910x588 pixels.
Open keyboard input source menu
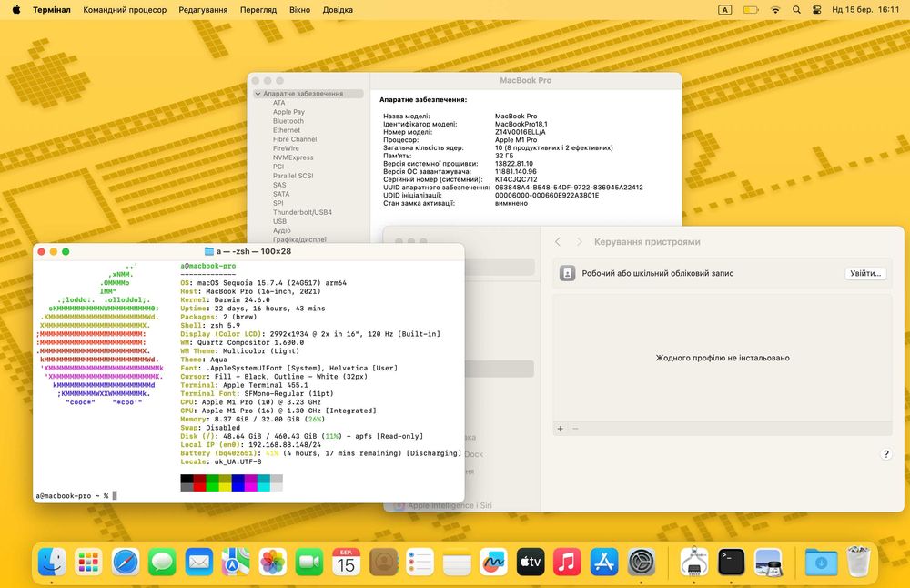(x=725, y=10)
